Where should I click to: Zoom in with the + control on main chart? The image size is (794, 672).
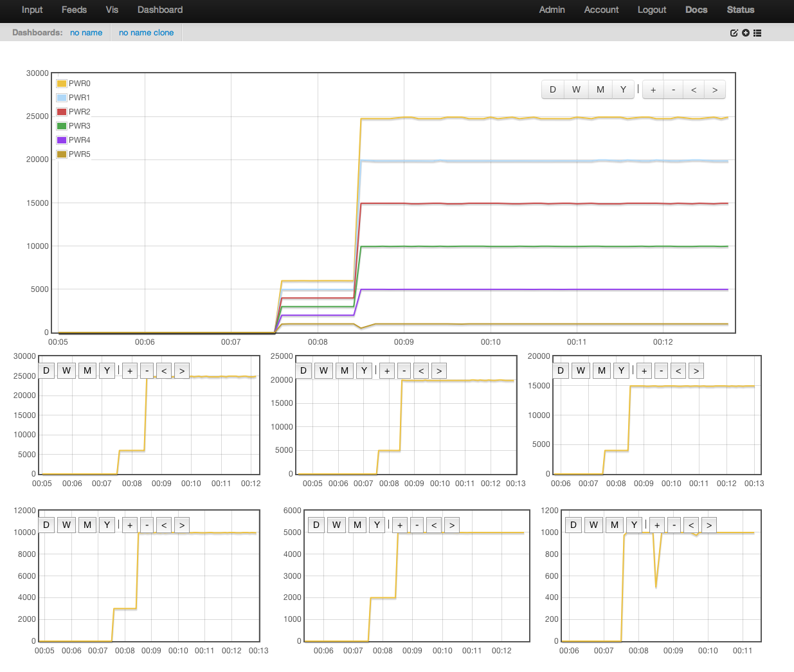(653, 89)
